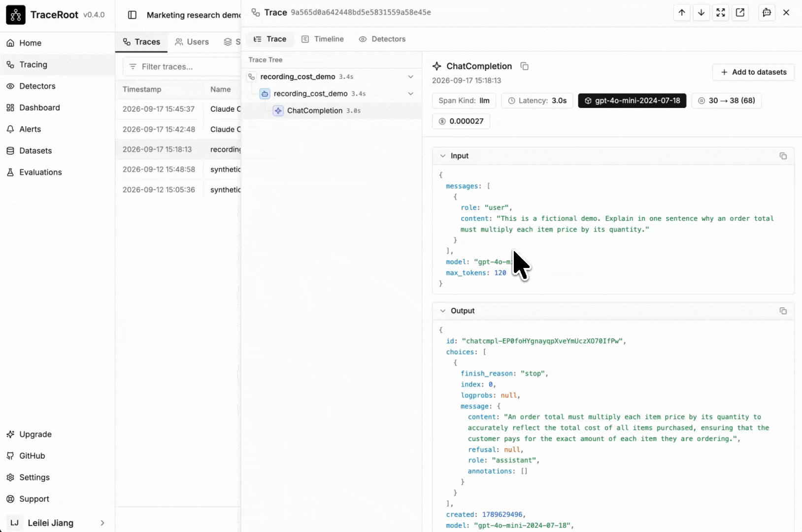Select trace row 2026-09-17 15:42:48
This screenshot has width=802, height=532.
click(178, 129)
